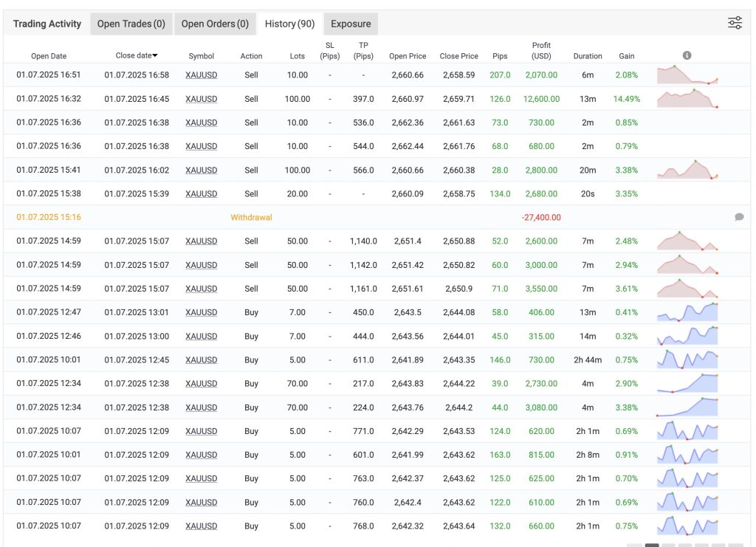The height and width of the screenshot is (547, 756).
Task: Select the 2,070.00 profit value
Action: click(541, 75)
